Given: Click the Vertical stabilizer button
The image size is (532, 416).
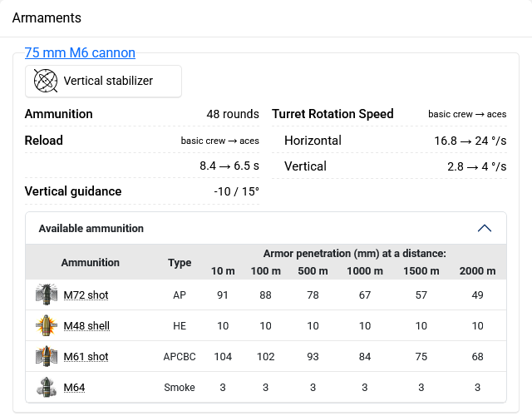Looking at the screenshot, I should click(x=103, y=81).
